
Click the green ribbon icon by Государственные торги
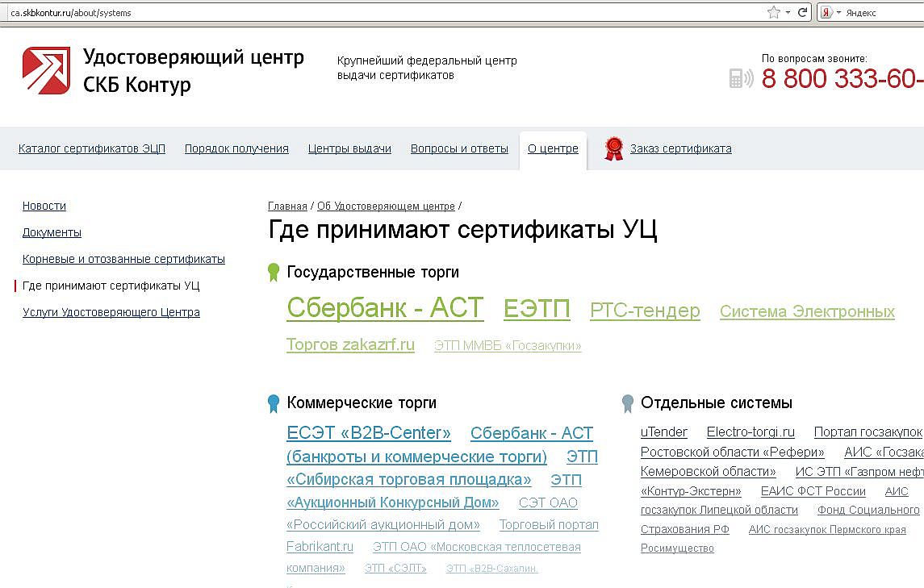pos(273,272)
